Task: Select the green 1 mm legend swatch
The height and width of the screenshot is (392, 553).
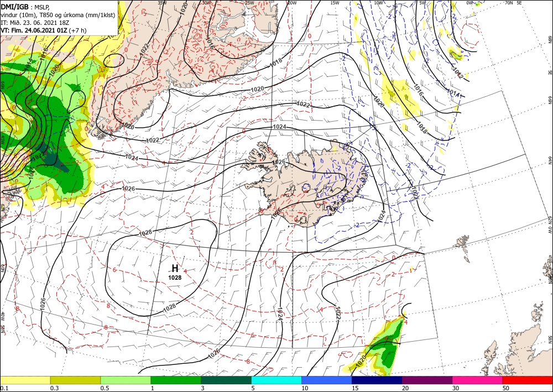Action: 176,380
